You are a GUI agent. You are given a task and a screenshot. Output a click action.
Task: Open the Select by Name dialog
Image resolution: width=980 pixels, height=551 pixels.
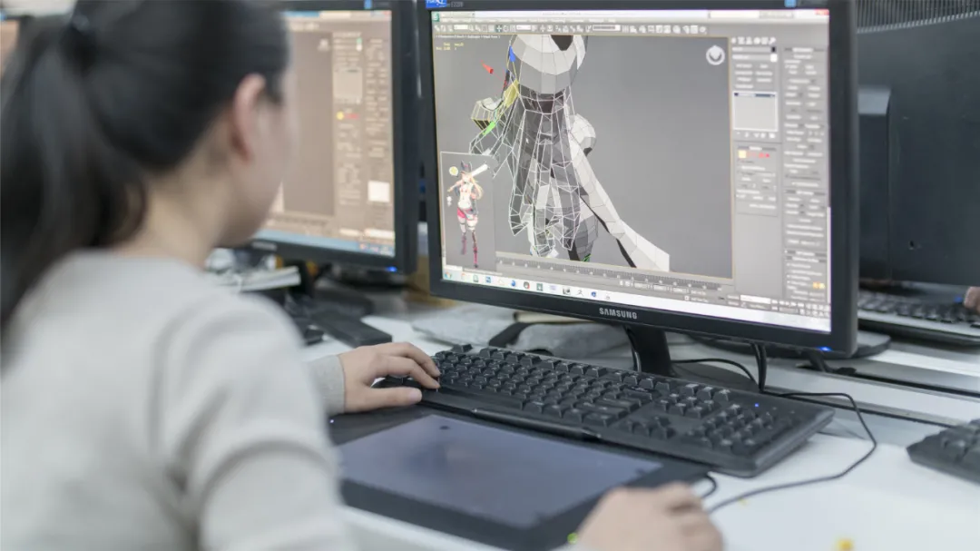point(478,28)
